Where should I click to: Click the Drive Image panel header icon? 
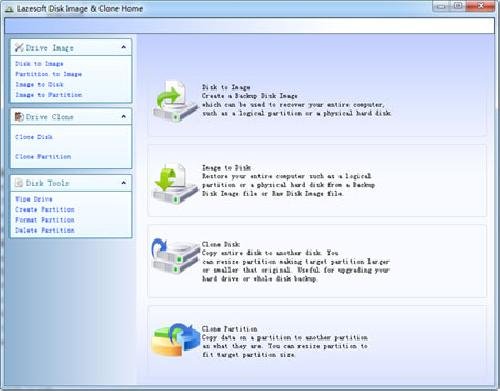19,48
